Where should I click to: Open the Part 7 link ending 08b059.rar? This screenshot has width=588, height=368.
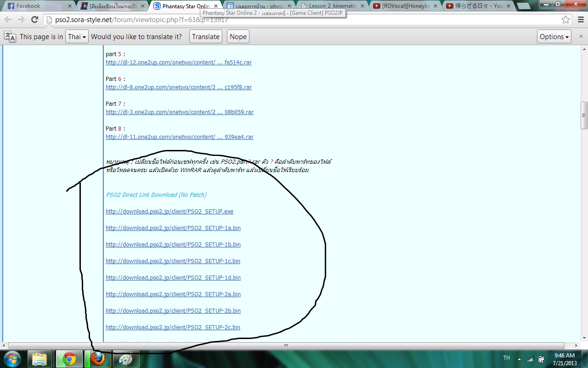click(180, 112)
